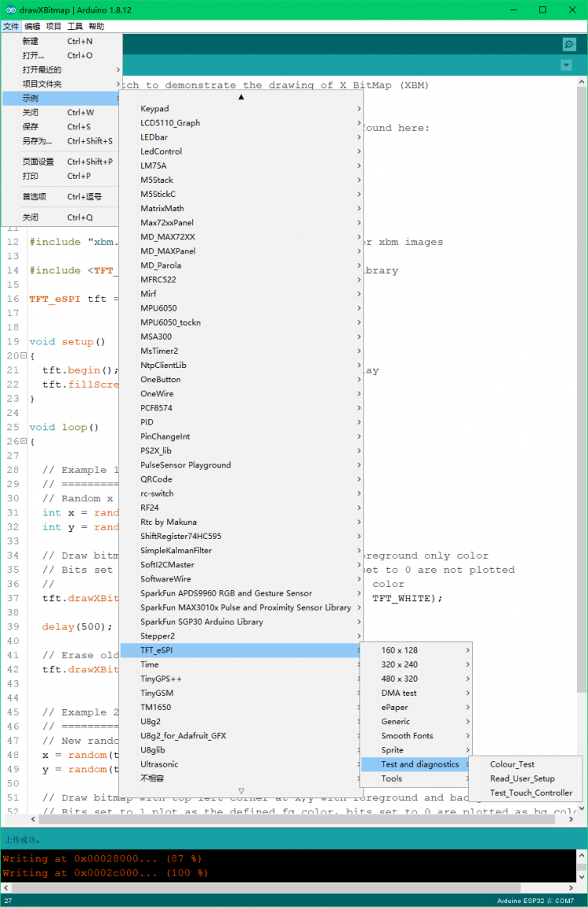Open the 帮助 menu
This screenshot has width=588, height=907.
click(96, 26)
